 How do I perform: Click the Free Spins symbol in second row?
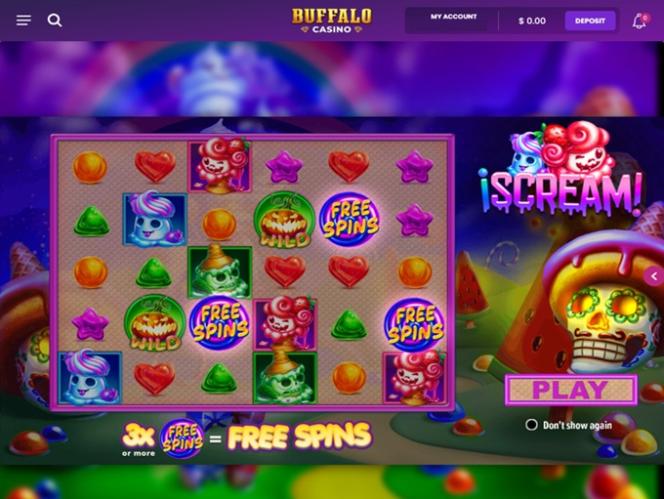pyautogui.click(x=350, y=219)
